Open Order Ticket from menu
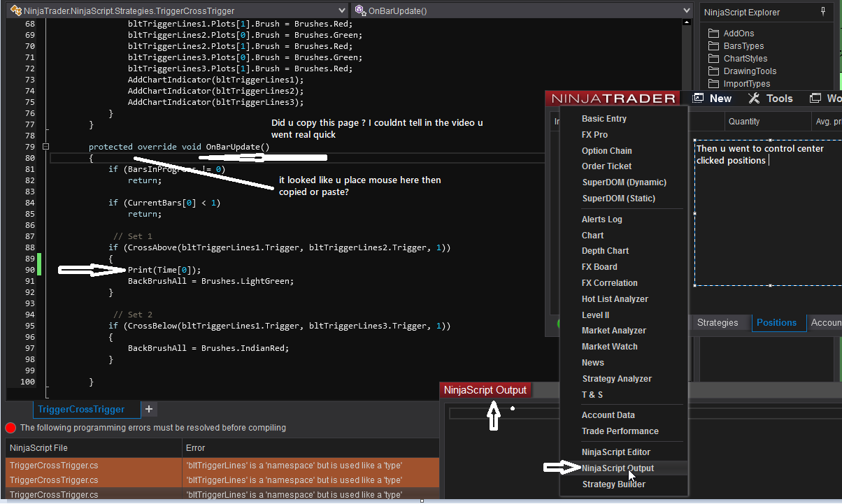This screenshot has width=842, height=504. tap(606, 166)
